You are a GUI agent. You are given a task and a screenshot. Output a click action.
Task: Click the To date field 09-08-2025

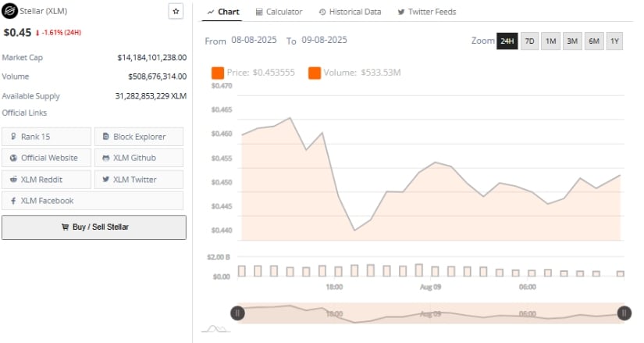click(x=324, y=40)
